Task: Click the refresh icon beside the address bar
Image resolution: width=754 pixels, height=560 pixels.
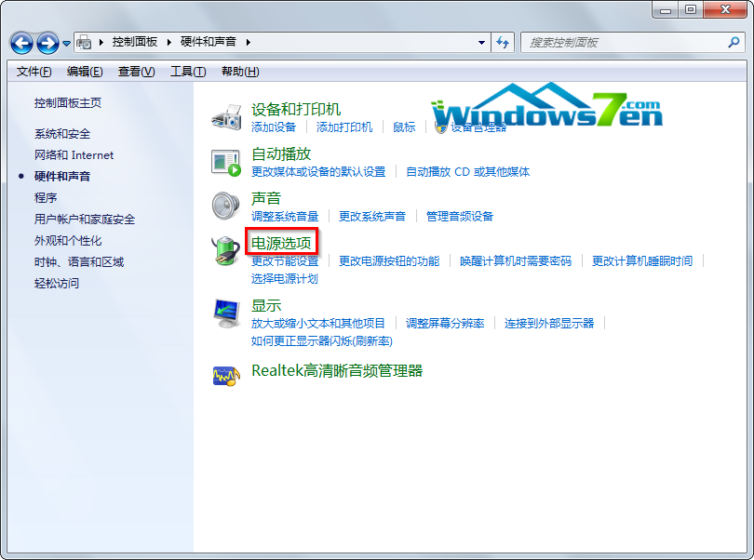Action: click(503, 42)
